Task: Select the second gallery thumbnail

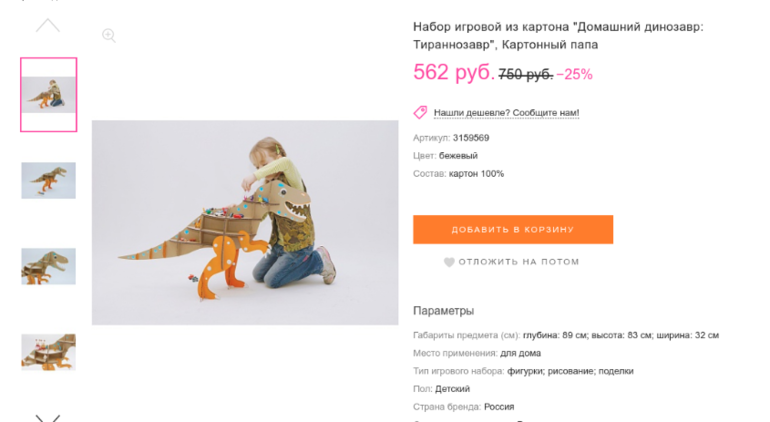Action: 49,180
